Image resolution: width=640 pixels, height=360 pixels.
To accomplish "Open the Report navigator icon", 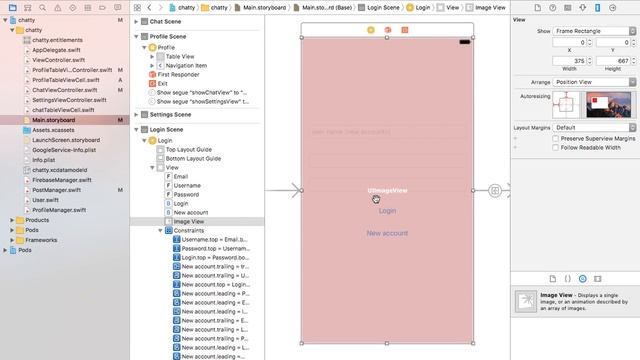I will [118, 7].
